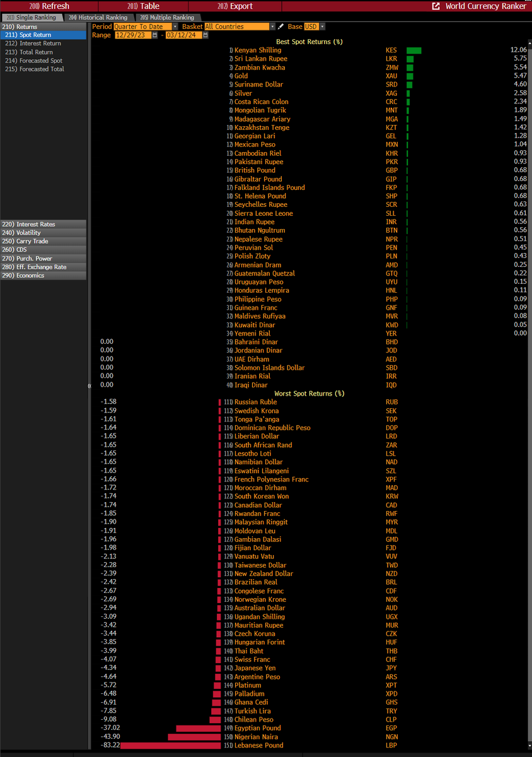Screen dimensions: 532x757
Task: Click the Turkish Lira entry
Action: [253, 711]
